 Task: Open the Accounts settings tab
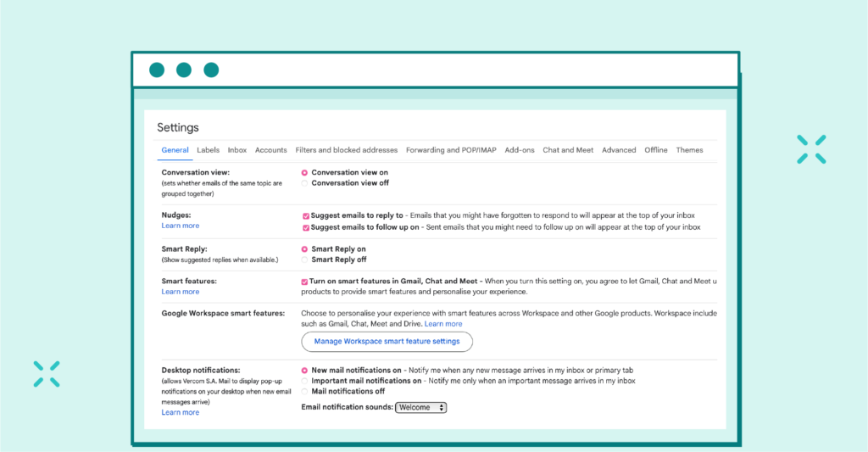tap(270, 150)
